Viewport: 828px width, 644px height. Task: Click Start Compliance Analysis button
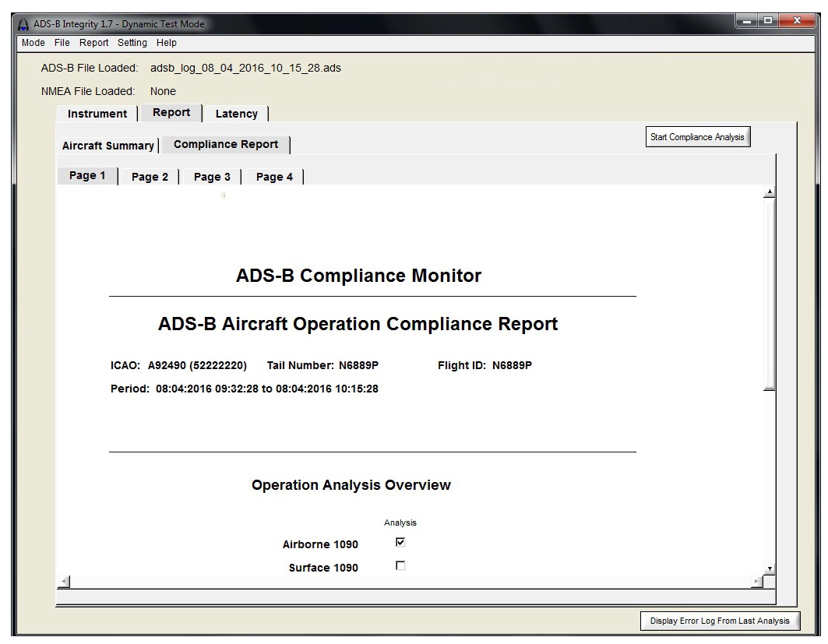(697, 137)
